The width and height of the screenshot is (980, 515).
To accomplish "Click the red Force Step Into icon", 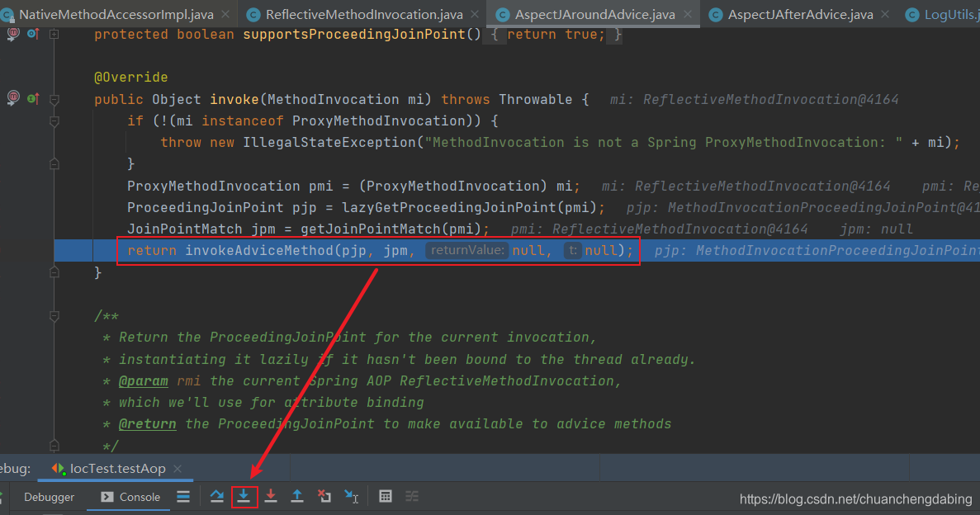I will click(x=271, y=497).
